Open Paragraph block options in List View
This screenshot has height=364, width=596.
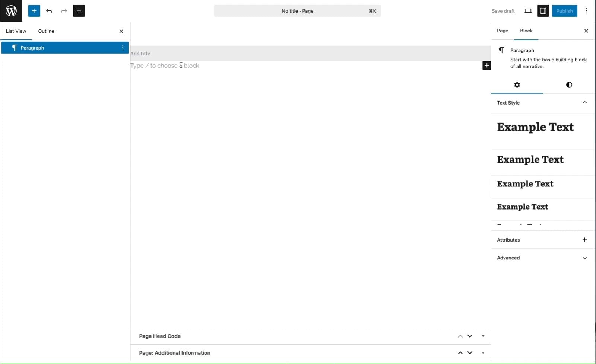tap(123, 48)
